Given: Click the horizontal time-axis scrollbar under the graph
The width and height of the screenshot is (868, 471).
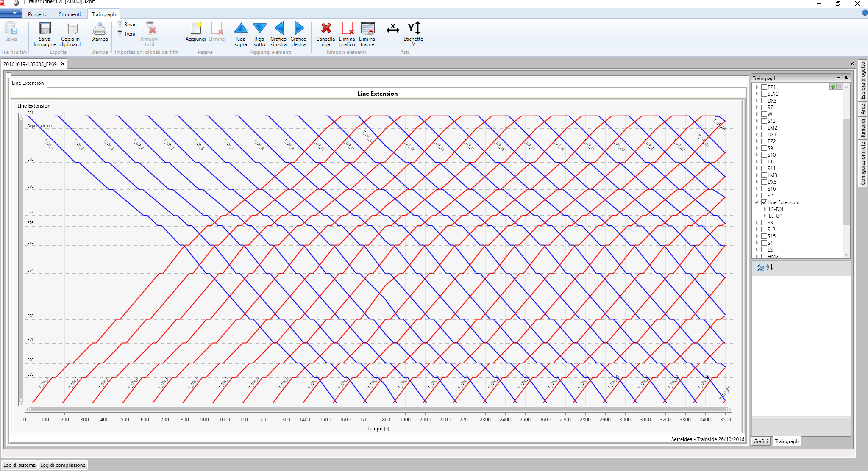Looking at the screenshot, I should [x=377, y=409].
